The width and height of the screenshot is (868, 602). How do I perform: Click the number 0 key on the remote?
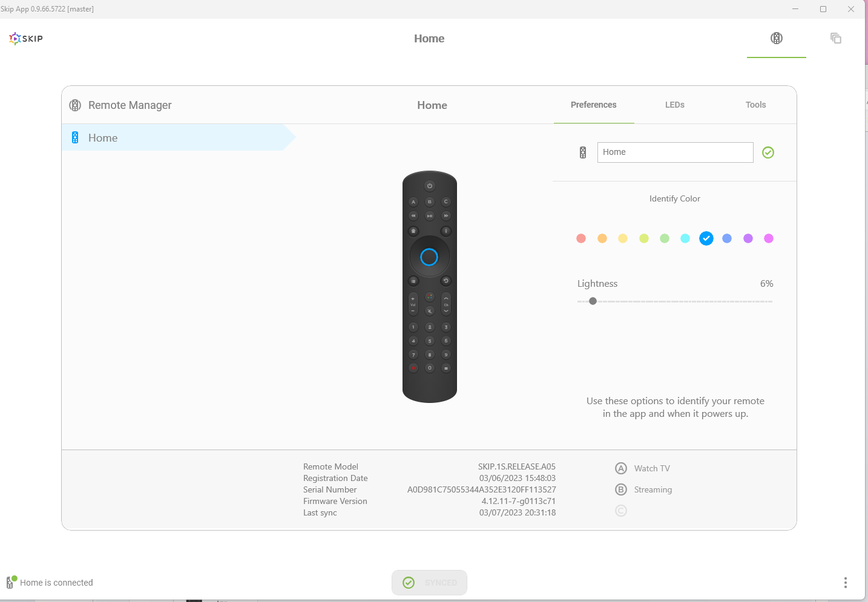430,368
